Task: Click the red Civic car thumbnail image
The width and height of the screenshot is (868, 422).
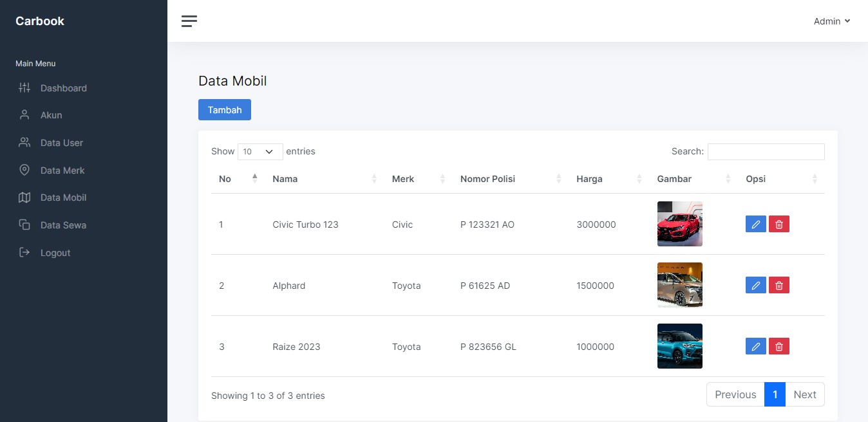Action: (x=679, y=224)
